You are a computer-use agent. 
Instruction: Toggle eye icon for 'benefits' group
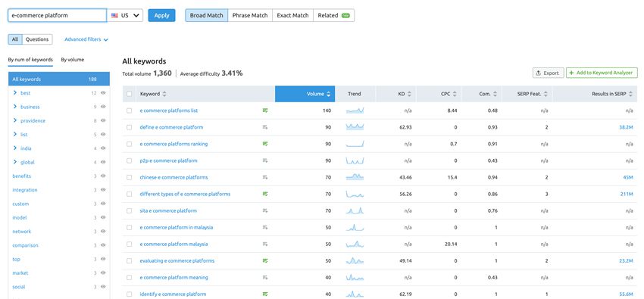[x=103, y=176]
